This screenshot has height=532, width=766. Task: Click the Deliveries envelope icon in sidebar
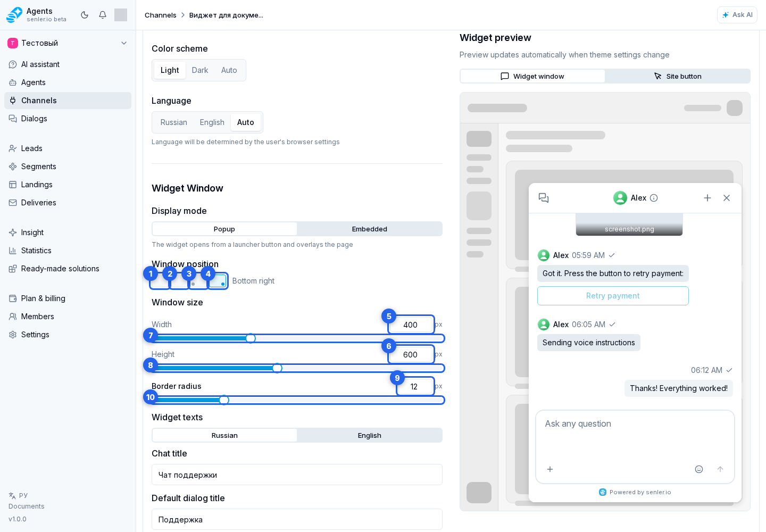click(x=13, y=203)
